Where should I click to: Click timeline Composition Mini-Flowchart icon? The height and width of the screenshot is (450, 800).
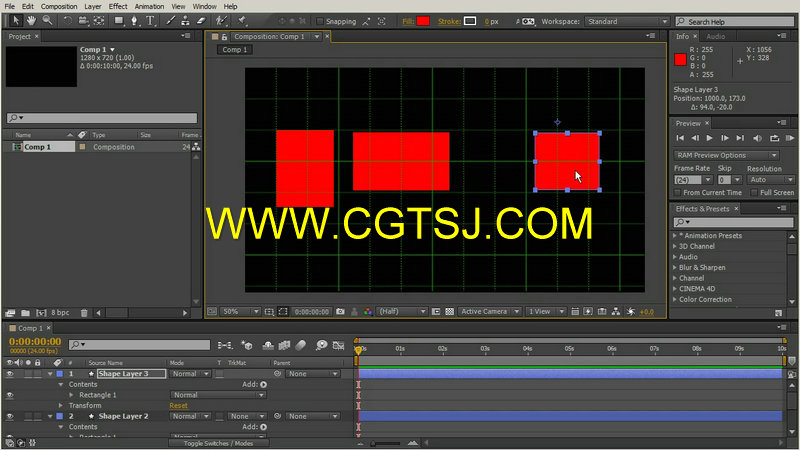[224, 345]
